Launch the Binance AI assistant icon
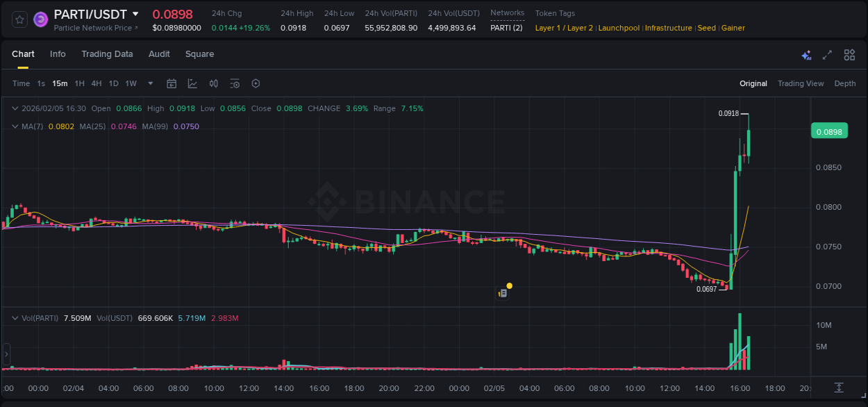This screenshot has height=407, width=868. (x=806, y=54)
